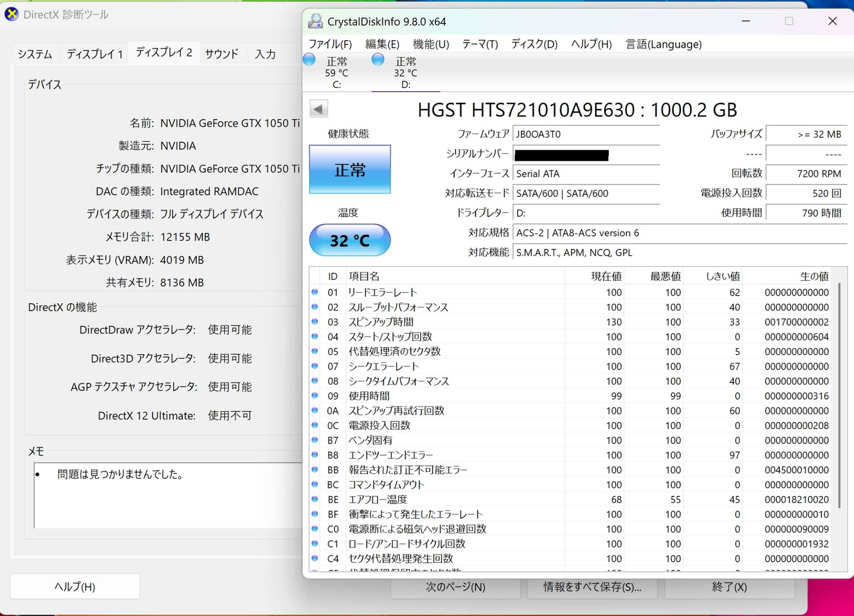Image resolution: width=854 pixels, height=616 pixels.
Task: Click the 正常 health status button
Action: (350, 170)
